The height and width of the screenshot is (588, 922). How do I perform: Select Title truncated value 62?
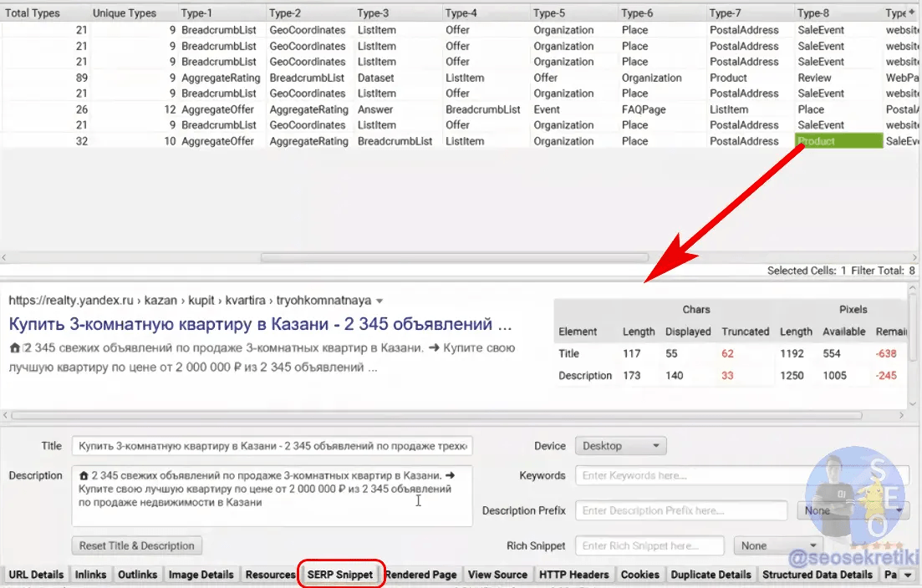(727, 353)
